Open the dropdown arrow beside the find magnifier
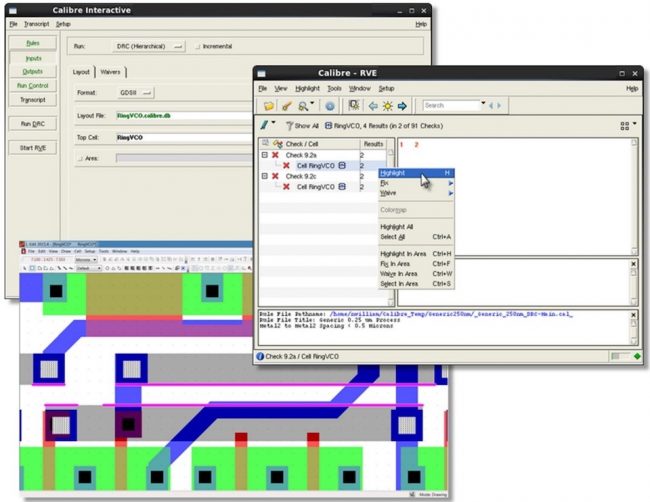 [x=312, y=103]
